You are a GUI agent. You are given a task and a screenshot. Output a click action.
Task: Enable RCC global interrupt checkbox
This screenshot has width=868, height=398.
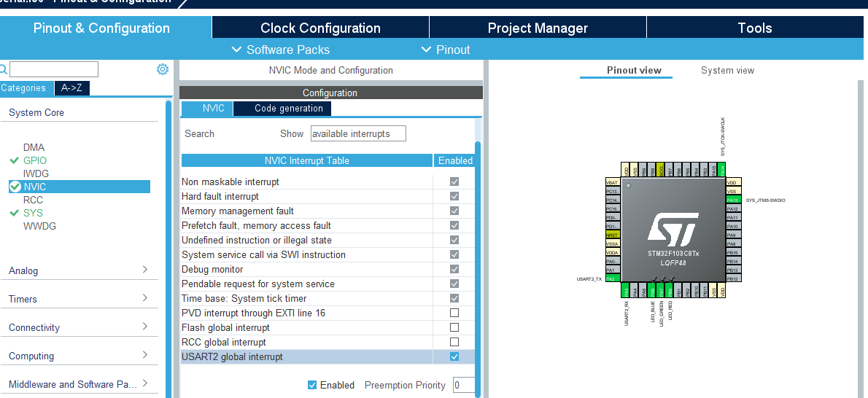(x=454, y=342)
